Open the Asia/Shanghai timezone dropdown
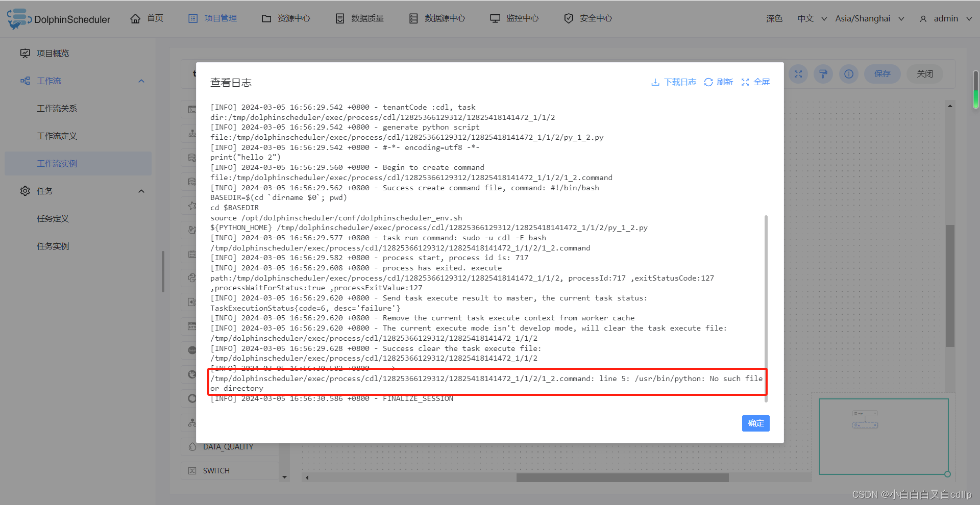980x505 pixels. coord(869,18)
